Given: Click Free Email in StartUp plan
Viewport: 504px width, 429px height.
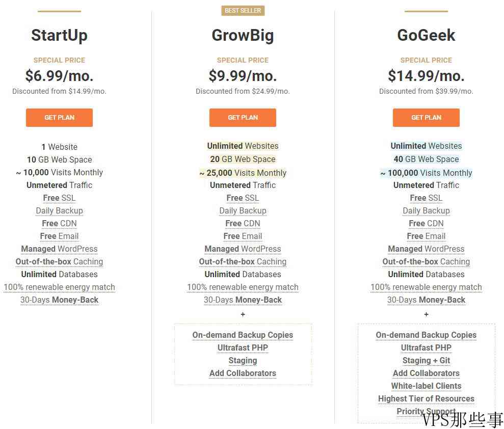Looking at the screenshot, I should [x=59, y=236].
